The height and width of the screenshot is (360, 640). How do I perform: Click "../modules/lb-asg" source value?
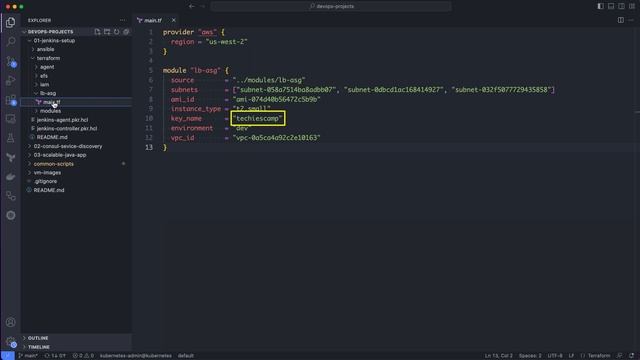[x=269, y=80]
